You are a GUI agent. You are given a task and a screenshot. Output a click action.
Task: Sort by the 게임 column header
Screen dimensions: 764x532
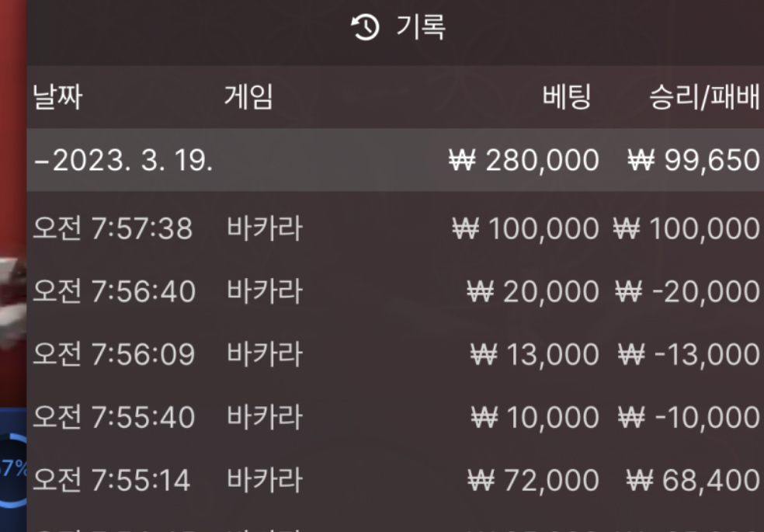point(248,98)
